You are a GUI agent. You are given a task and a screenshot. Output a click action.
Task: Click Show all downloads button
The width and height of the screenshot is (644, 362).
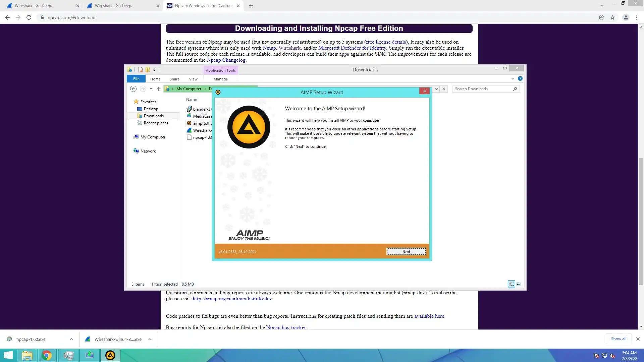(618, 339)
